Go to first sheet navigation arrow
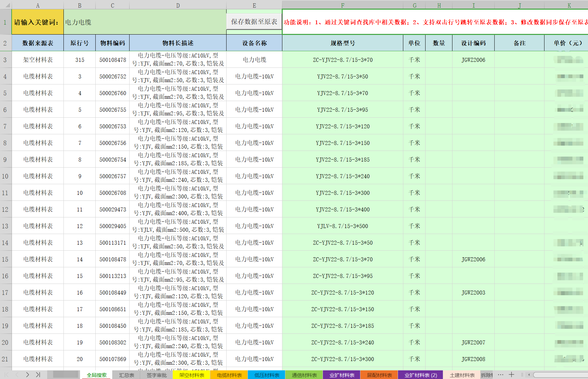Image resolution: width=588 pixels, height=379 pixels. click(x=6, y=375)
